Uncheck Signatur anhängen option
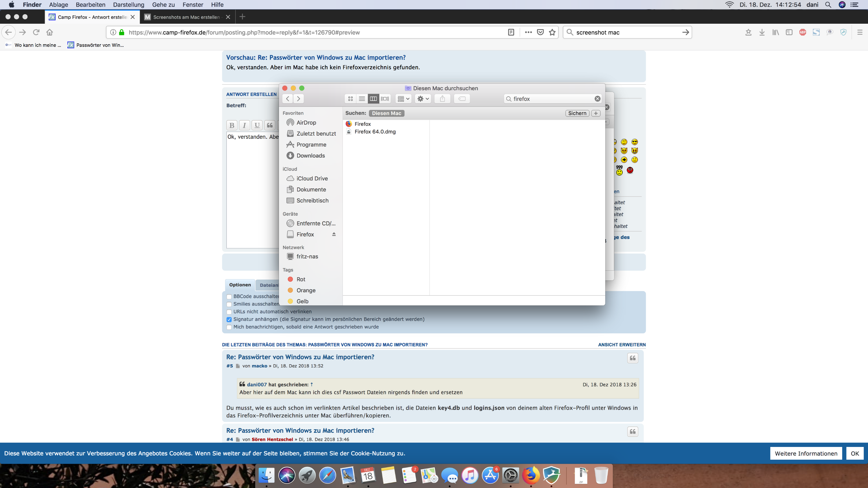868x488 pixels. pyautogui.click(x=229, y=319)
